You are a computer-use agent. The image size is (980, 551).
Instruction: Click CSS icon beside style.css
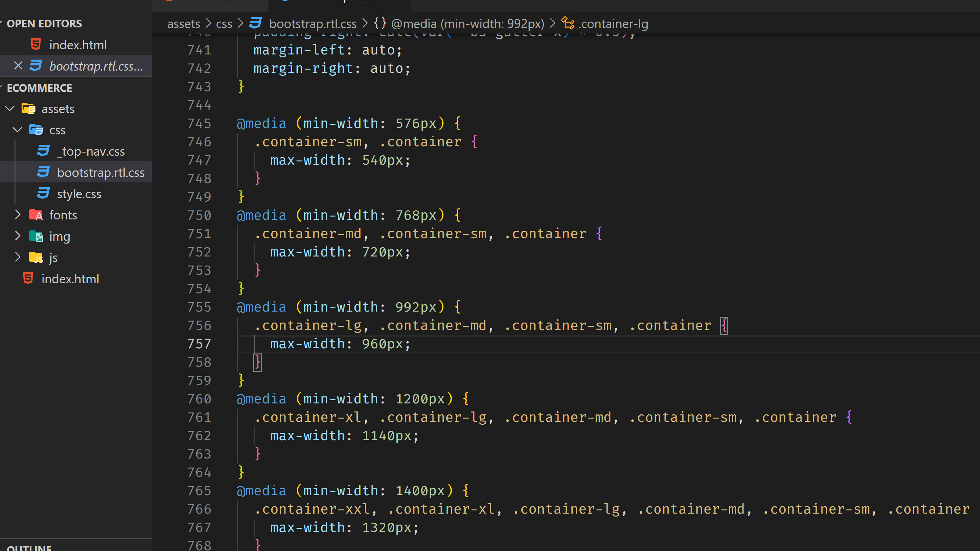[x=44, y=194]
